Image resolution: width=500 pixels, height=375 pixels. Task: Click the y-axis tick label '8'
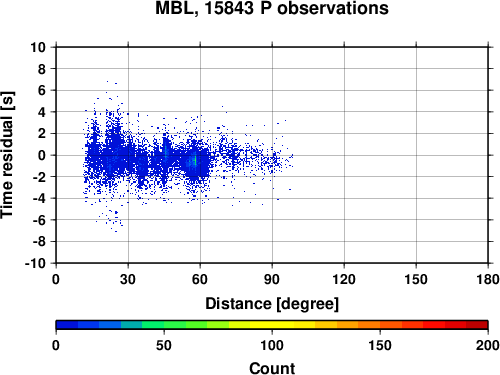(x=42, y=69)
